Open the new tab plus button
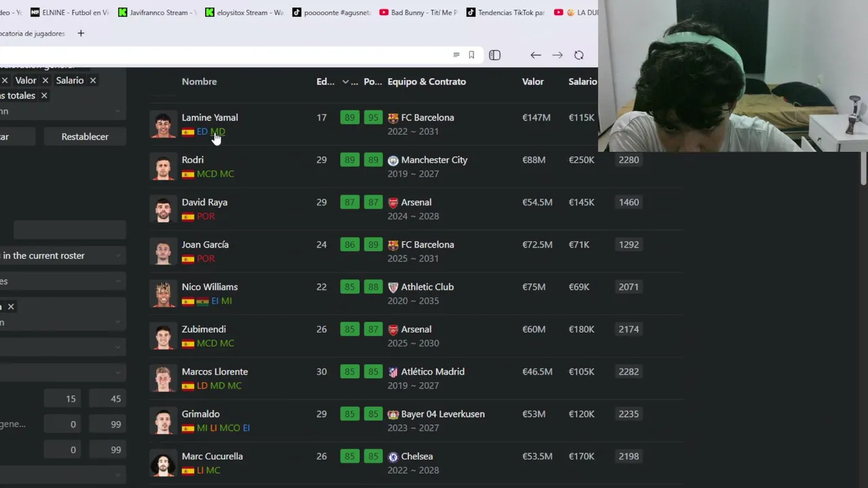The width and height of the screenshot is (868, 488). point(81,33)
